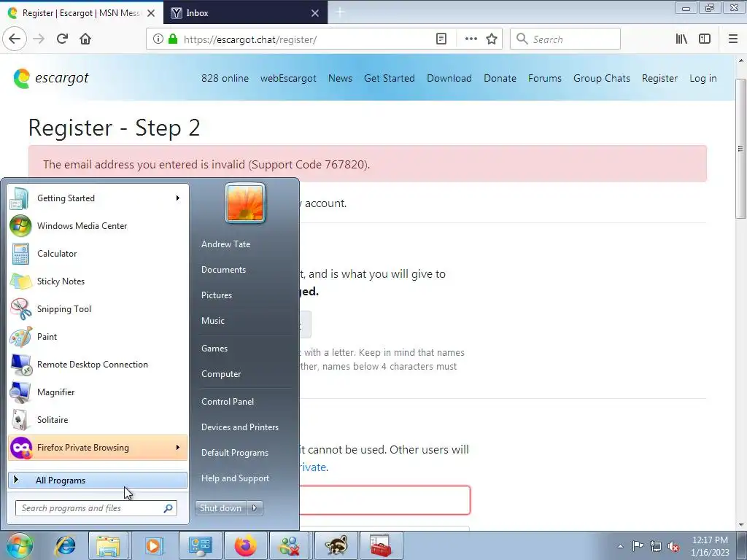Go back with the browser back arrow
747x560 pixels.
tap(15, 39)
